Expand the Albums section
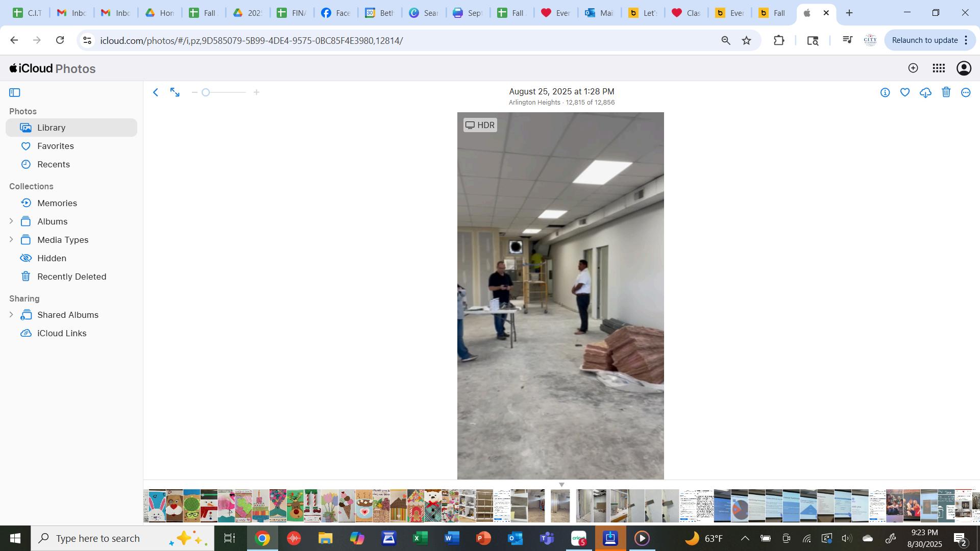980x551 pixels. click(11, 221)
